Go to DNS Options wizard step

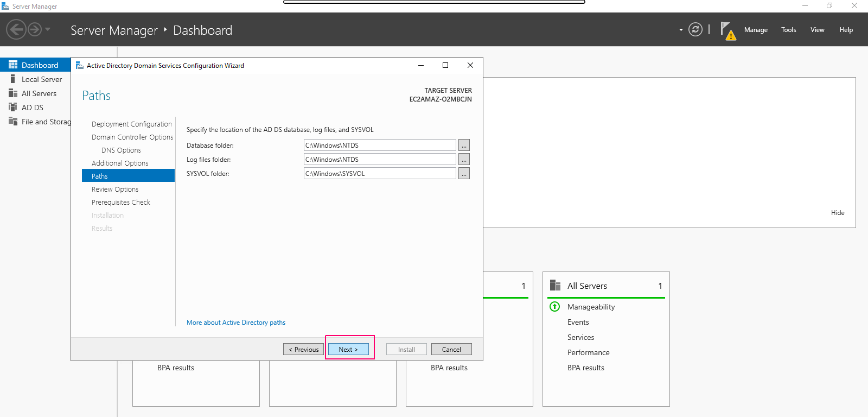[x=121, y=150]
